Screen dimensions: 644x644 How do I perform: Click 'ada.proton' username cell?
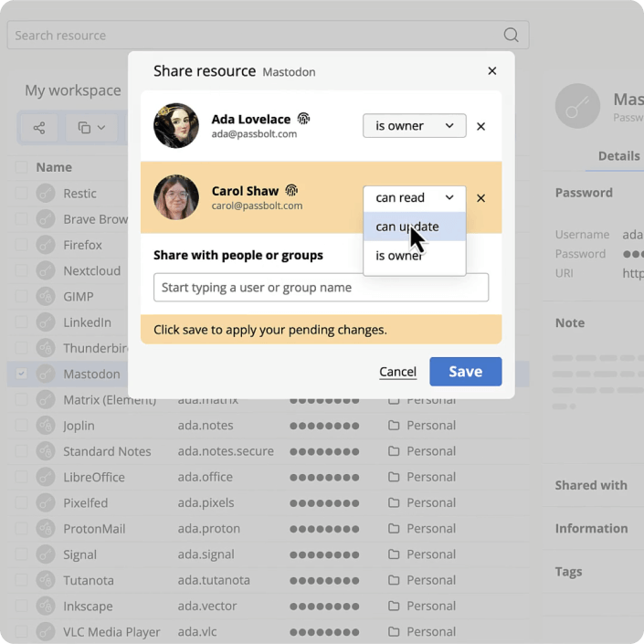208,529
